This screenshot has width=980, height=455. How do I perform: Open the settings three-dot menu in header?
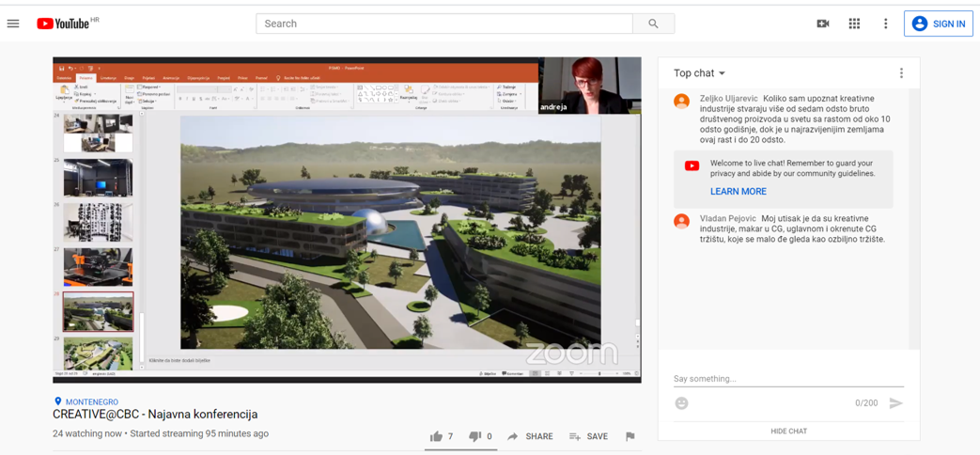click(885, 24)
